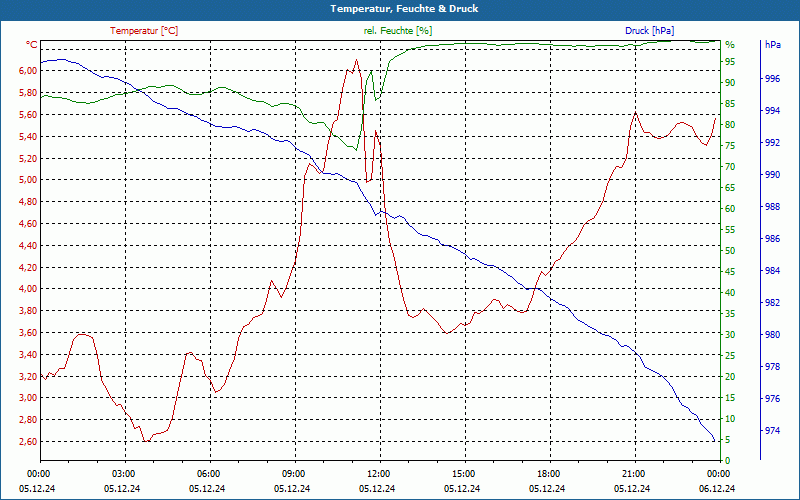The width and height of the screenshot is (800, 500).
Task: Select the red "Temperatur [°C]" legend label
Action: click(144, 31)
